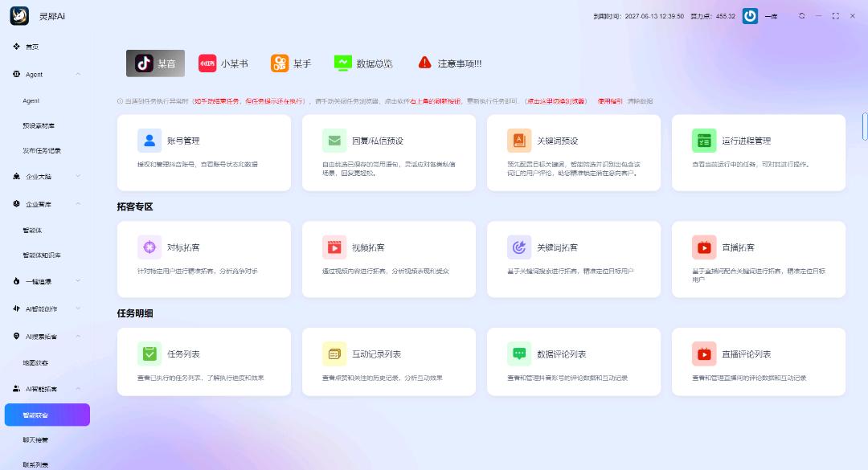Click the flame icon in sidebar
This screenshot has width=868, height=470.
(17, 281)
